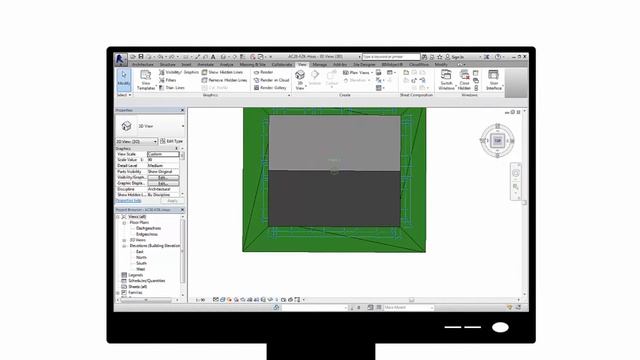Click Edit button for Graphic Display Options row

pos(163,183)
